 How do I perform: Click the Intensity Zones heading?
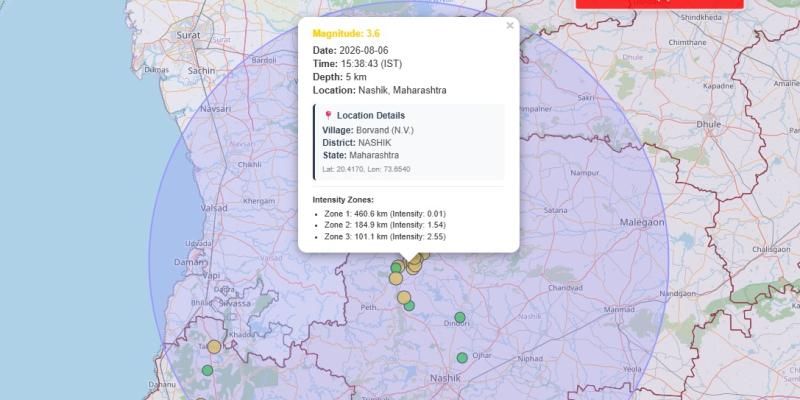(x=343, y=200)
